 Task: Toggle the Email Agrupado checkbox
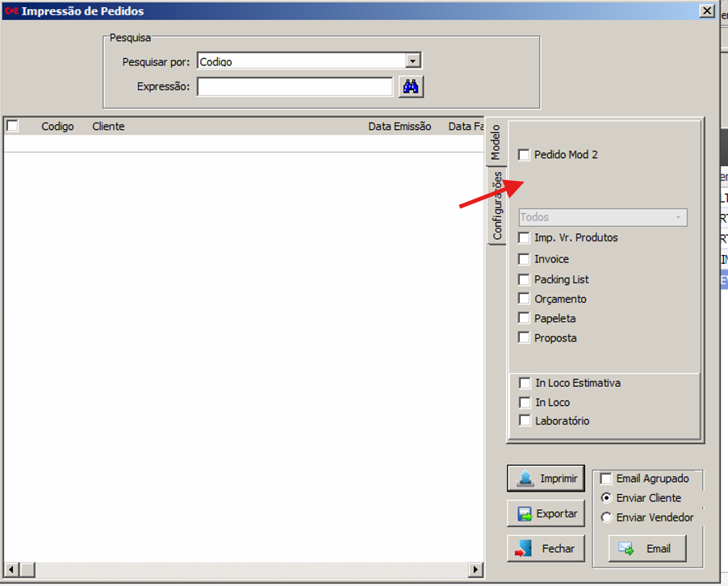606,479
